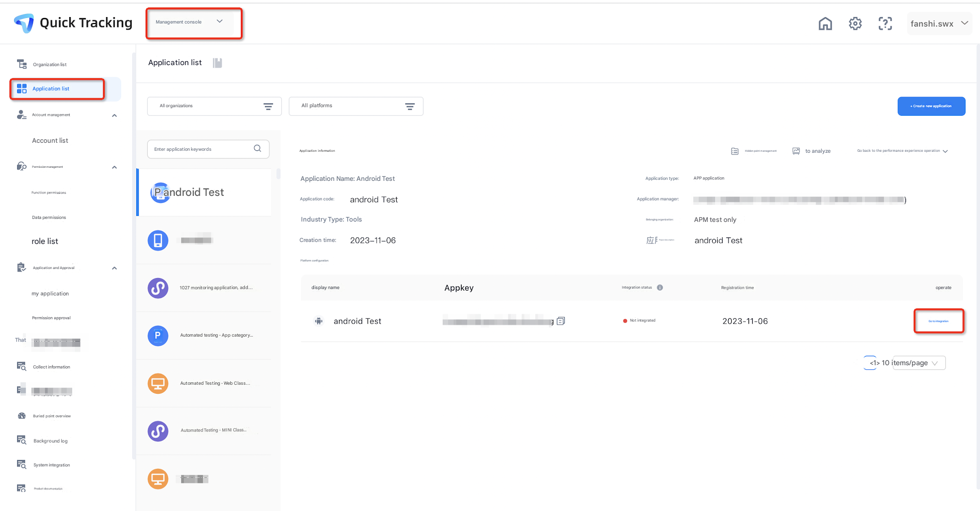Open Data permissions in the sidebar
This screenshot has width=980, height=511.
point(49,217)
